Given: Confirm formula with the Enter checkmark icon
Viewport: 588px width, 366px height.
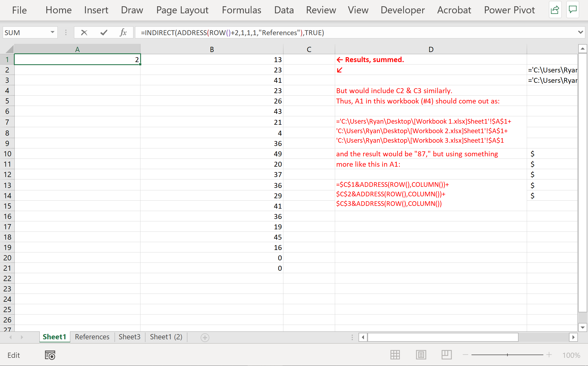Looking at the screenshot, I should tap(104, 33).
